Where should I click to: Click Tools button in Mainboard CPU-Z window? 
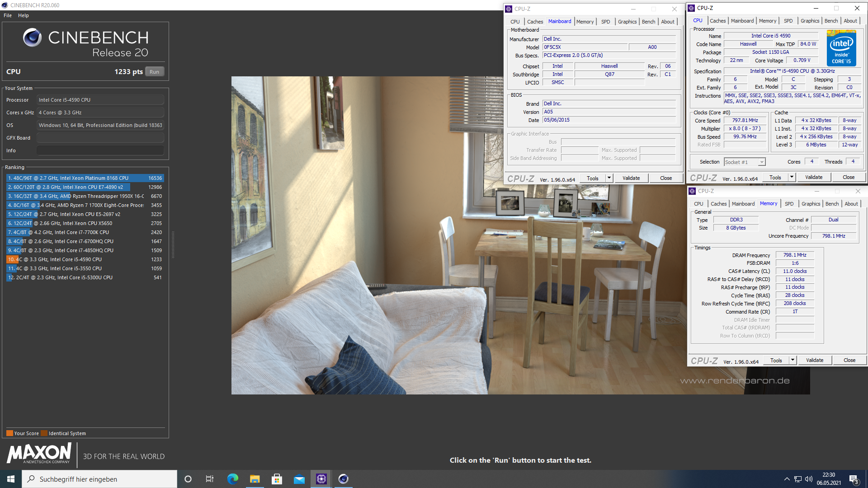coord(592,178)
